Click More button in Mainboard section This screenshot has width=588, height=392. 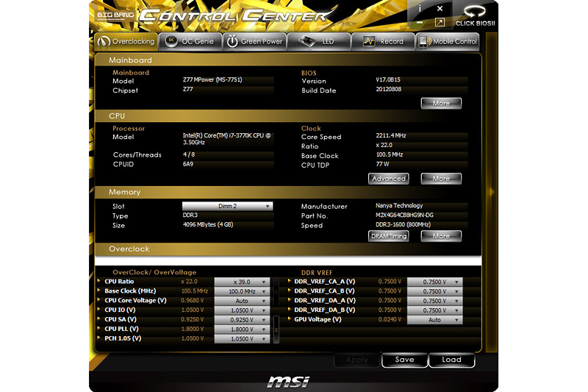coord(441,103)
